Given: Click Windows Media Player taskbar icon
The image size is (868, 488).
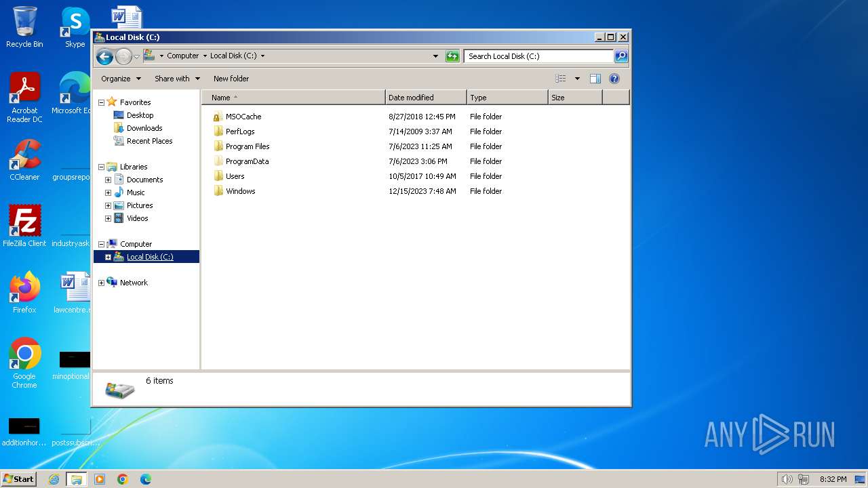Looking at the screenshot, I should pos(100,479).
